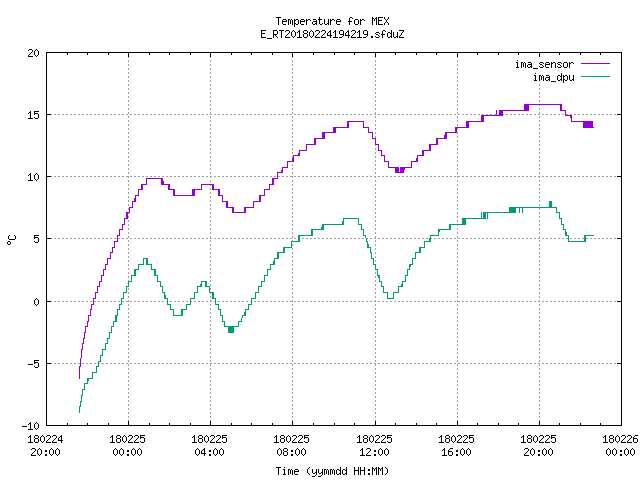This screenshot has width=640, height=480.
Task: Click the 'ima_sensor' legend label
Action: click(x=544, y=64)
